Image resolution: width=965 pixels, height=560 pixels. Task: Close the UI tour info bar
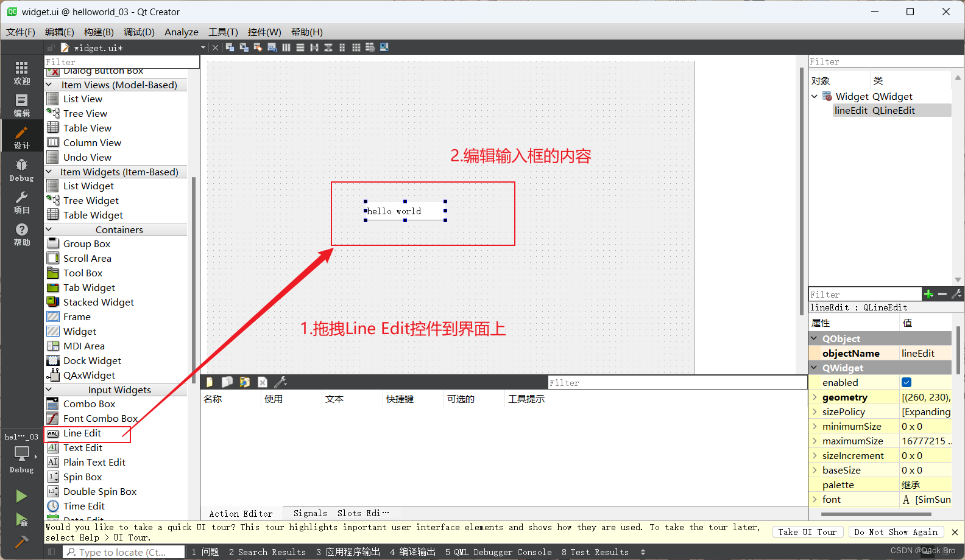point(955,532)
